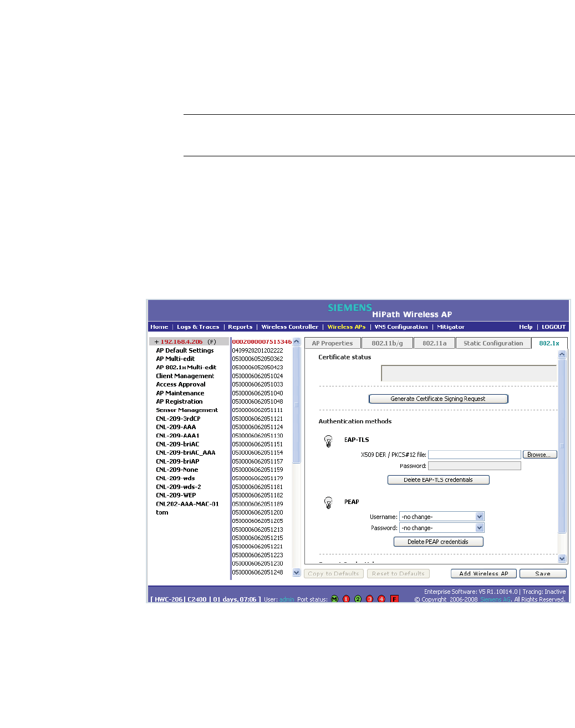The height and width of the screenshot is (728, 575).
Task: Switch to the 802.11a tab
Action: (435, 343)
